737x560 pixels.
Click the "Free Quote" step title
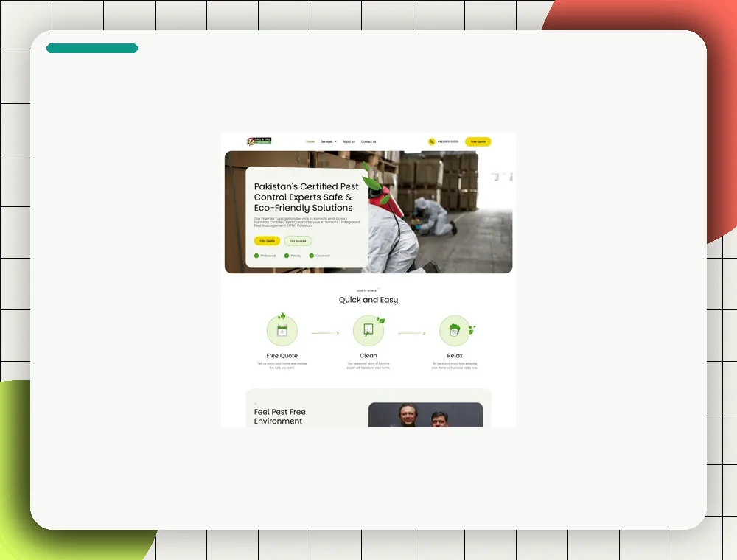click(x=282, y=356)
